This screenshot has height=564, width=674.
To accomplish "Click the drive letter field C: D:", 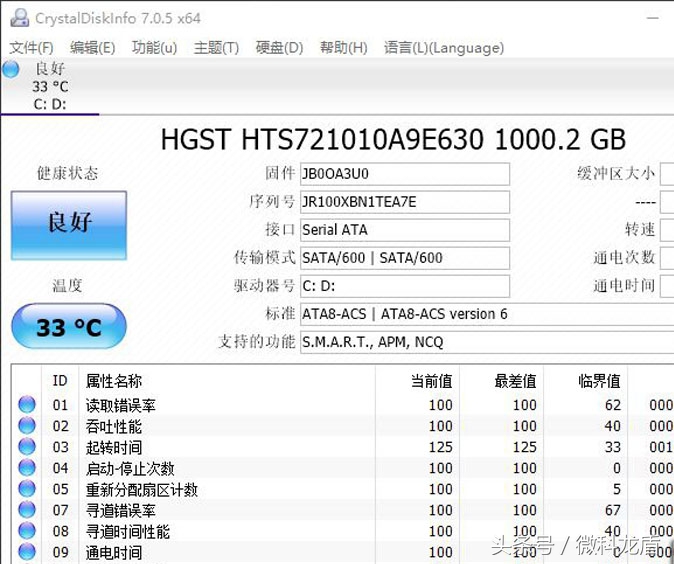I will (x=405, y=286).
